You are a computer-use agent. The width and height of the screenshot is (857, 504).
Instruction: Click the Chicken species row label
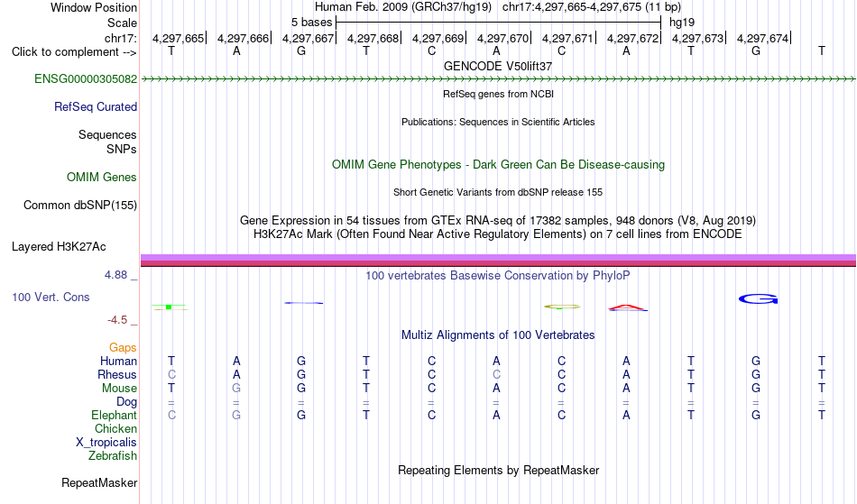click(115, 428)
